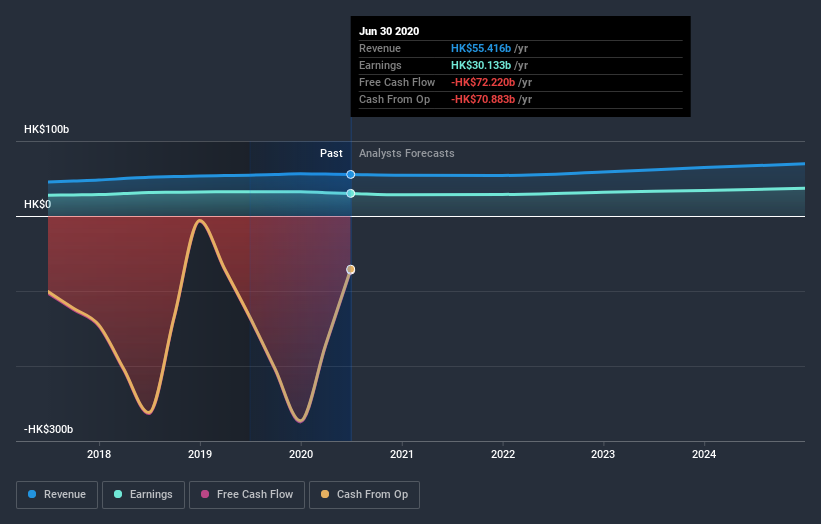The width and height of the screenshot is (821, 524).
Task: Click the HK$30.133b earnings value
Action: pos(481,65)
